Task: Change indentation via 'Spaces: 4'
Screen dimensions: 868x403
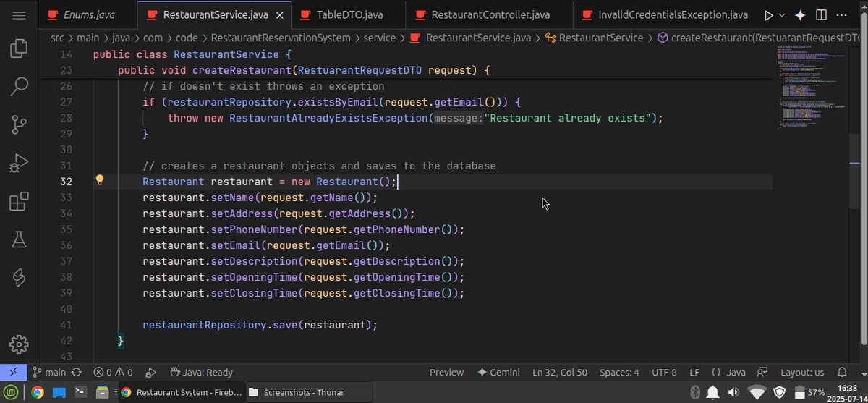Action: point(619,372)
